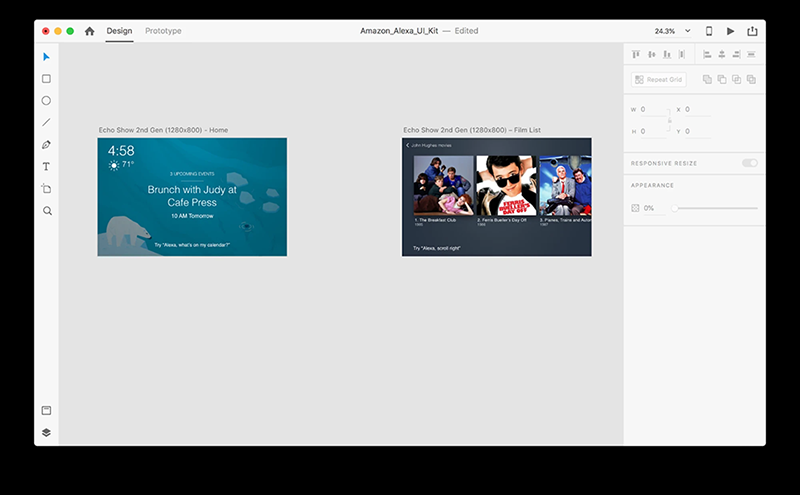Toggle the aspect ratio lock
Screen dimensions: 800x495
669,120
